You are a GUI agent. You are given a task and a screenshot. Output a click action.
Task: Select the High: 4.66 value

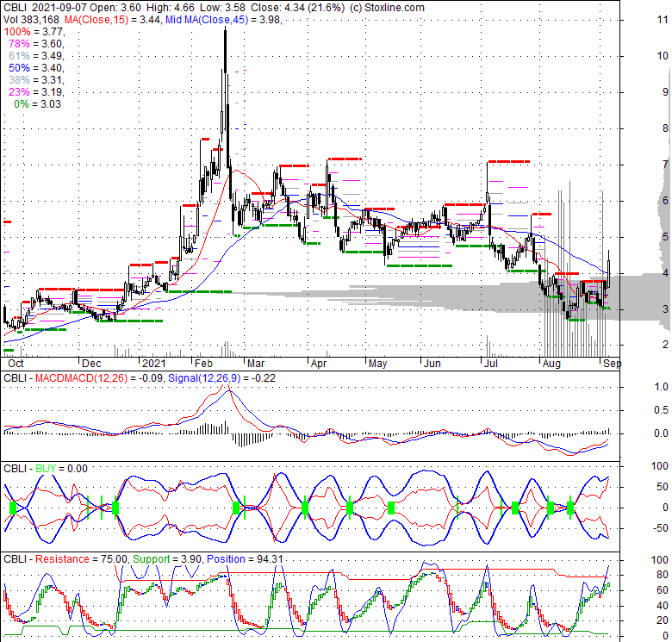[x=170, y=8]
